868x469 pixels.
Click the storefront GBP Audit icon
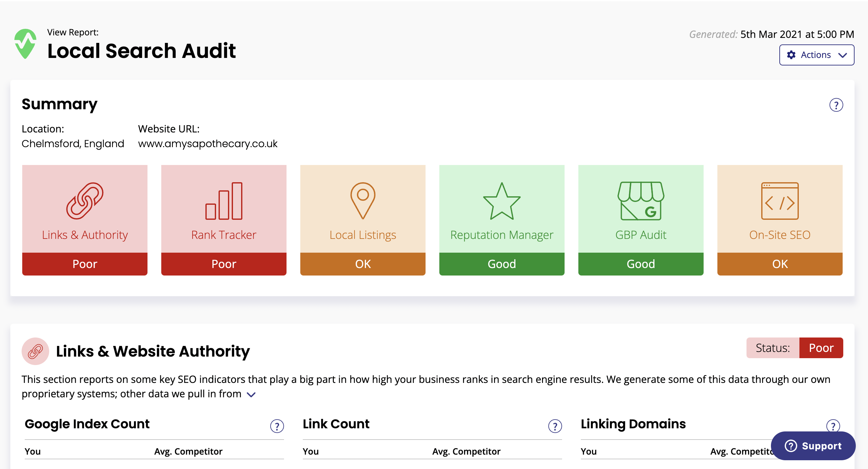click(641, 201)
